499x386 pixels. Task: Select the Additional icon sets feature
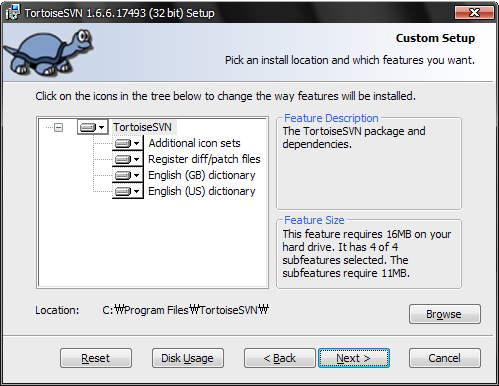(194, 143)
